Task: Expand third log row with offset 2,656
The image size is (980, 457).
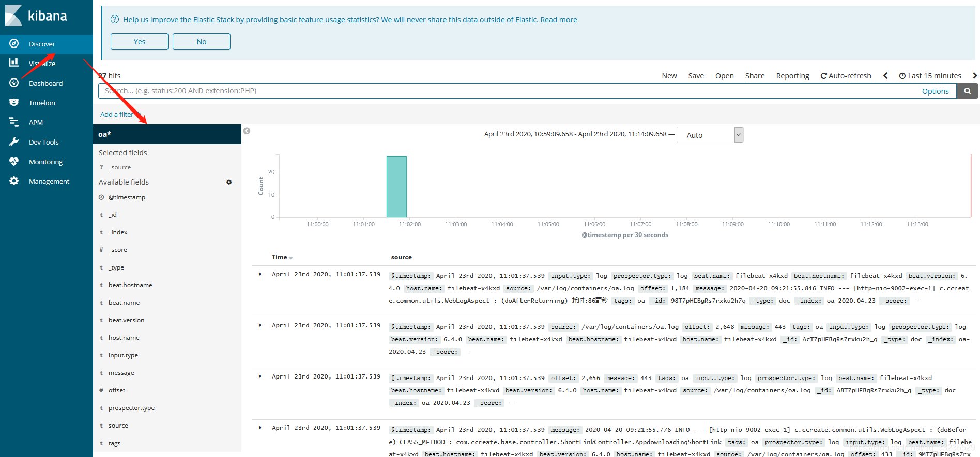Action: click(259, 376)
